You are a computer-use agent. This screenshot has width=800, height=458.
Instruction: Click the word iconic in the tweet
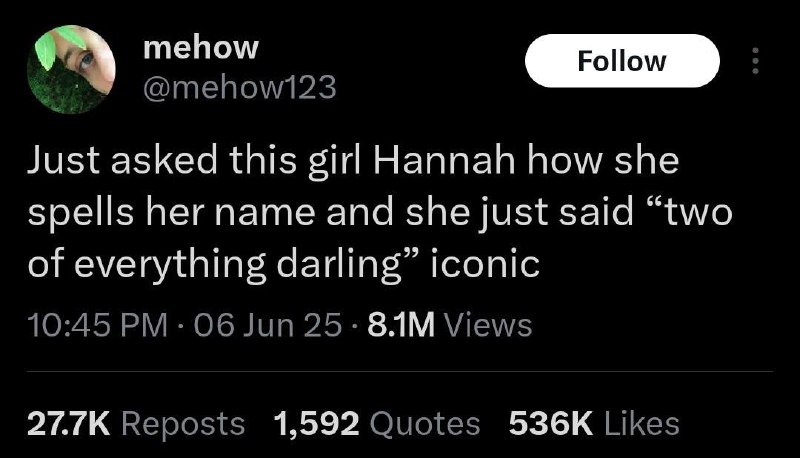point(485,264)
